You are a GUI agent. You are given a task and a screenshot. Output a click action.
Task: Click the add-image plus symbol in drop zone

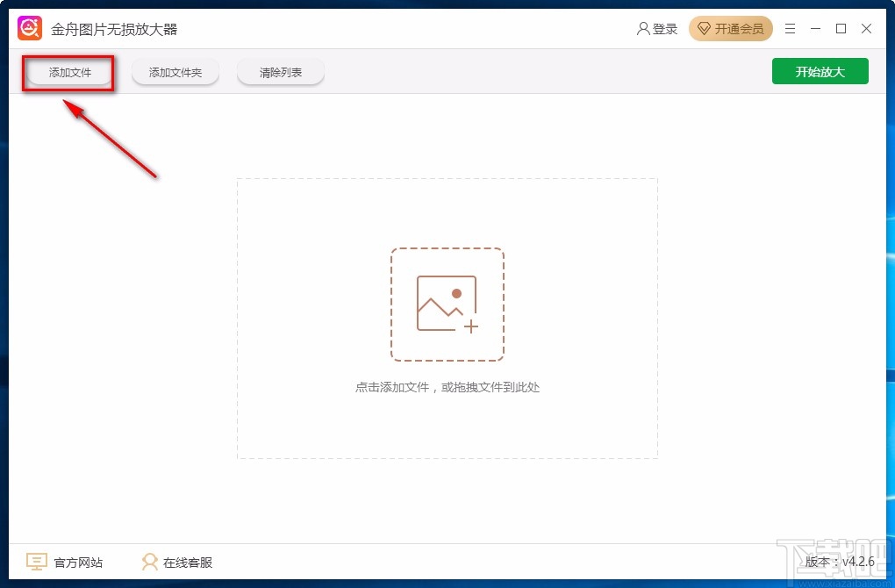pos(471,326)
